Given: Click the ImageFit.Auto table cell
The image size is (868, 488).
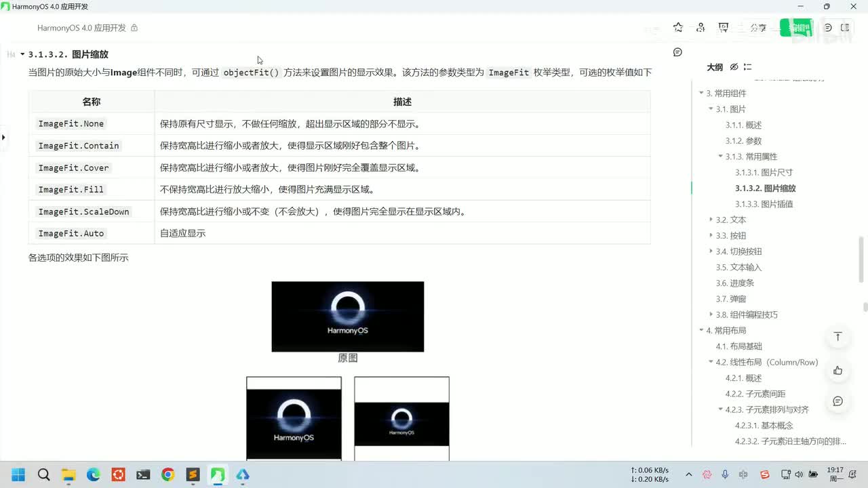Looking at the screenshot, I should [x=92, y=233].
